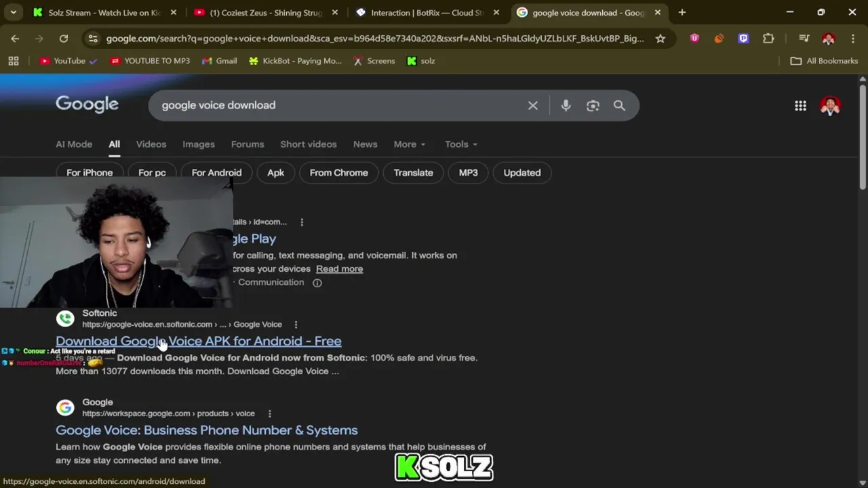Click the browser Back arrow
This screenshot has width=868, height=488.
[15, 39]
